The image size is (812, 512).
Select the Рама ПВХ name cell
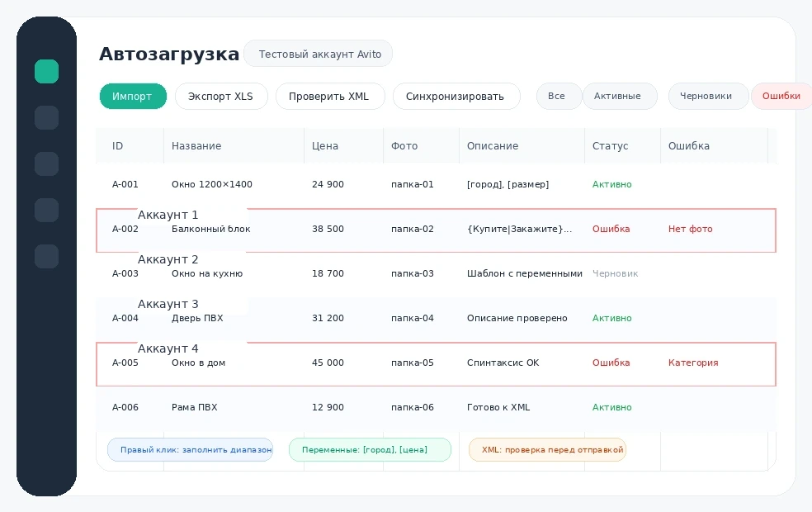pyautogui.click(x=194, y=407)
